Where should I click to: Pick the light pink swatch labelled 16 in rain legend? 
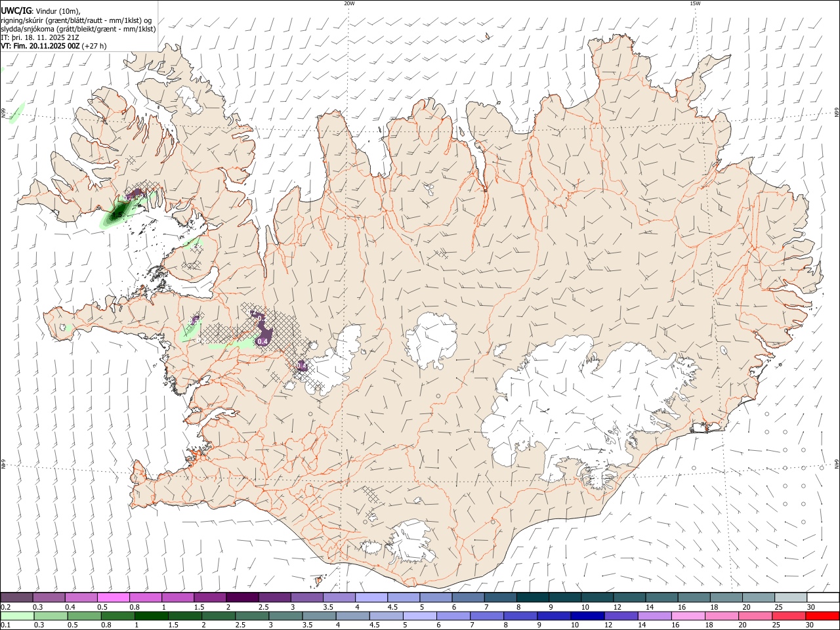pos(688,616)
